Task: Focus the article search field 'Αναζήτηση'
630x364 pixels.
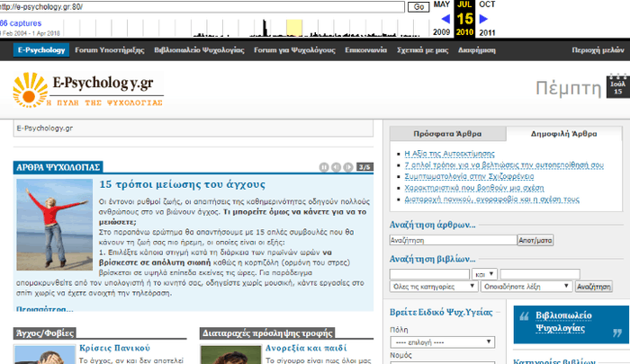Action: (x=454, y=240)
